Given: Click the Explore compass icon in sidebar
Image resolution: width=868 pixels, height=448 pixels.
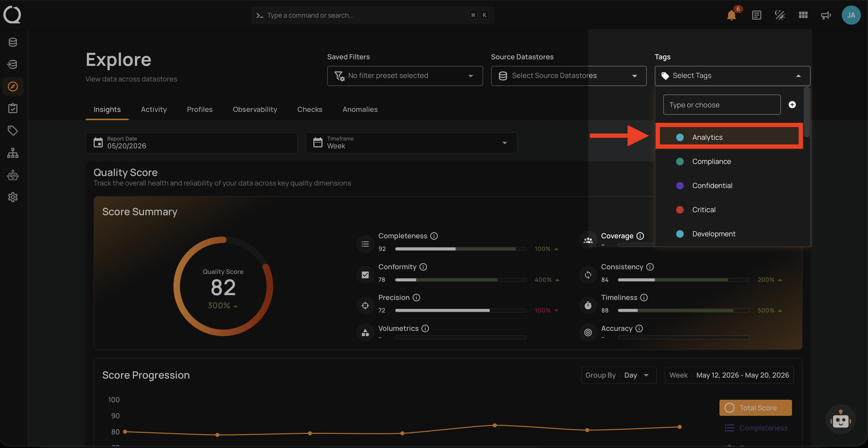Looking at the screenshot, I should coord(13,86).
